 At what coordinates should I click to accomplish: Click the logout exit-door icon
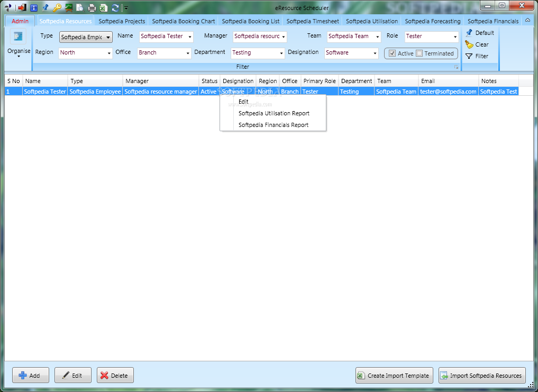point(22,7)
